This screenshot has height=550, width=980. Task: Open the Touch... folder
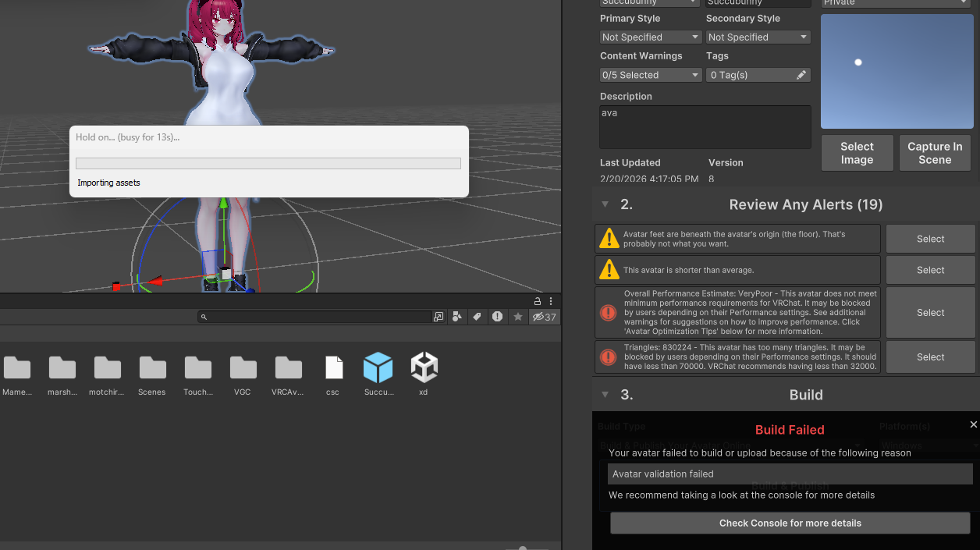198,368
